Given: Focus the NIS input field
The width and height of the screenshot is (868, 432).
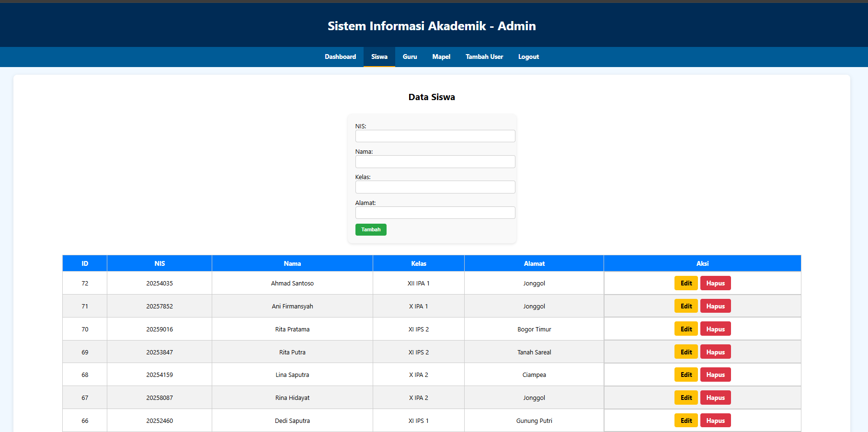Looking at the screenshot, I should pyautogui.click(x=435, y=136).
